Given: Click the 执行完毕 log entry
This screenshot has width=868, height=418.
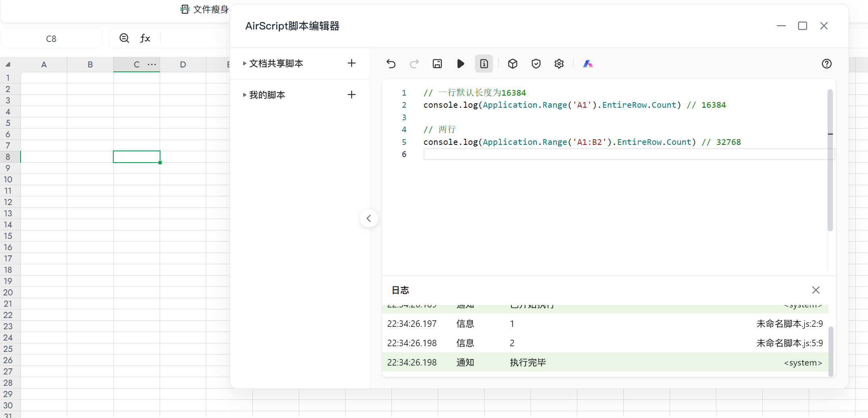Looking at the screenshot, I should 605,362.
